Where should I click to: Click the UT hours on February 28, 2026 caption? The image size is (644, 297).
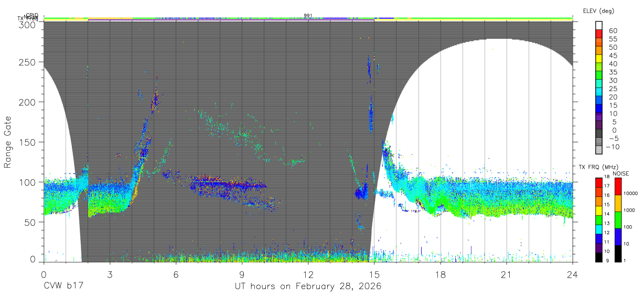point(308,287)
